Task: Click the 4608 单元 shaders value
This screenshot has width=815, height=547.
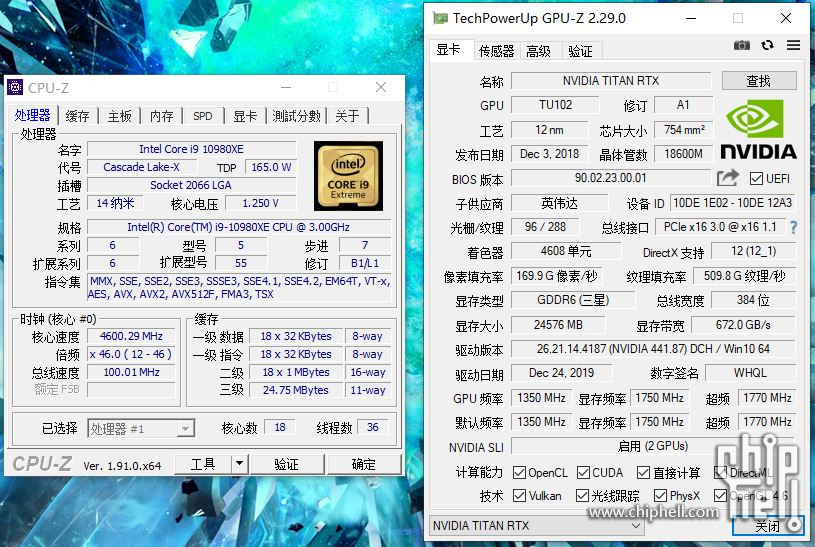Action: coord(566,251)
